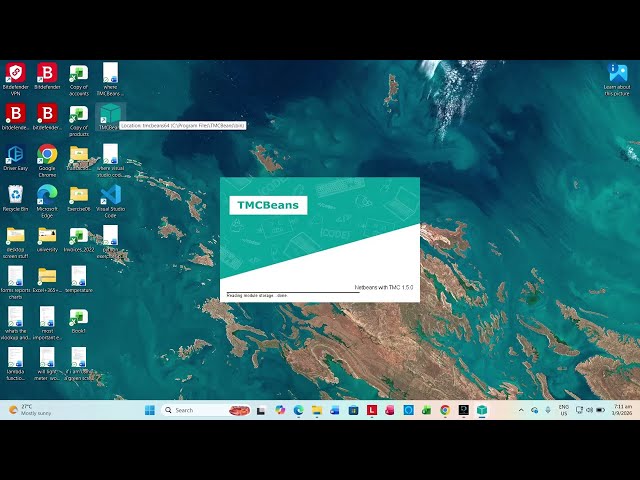Open the where TMCBeans document
This screenshot has height=480, width=640.
tap(110, 79)
